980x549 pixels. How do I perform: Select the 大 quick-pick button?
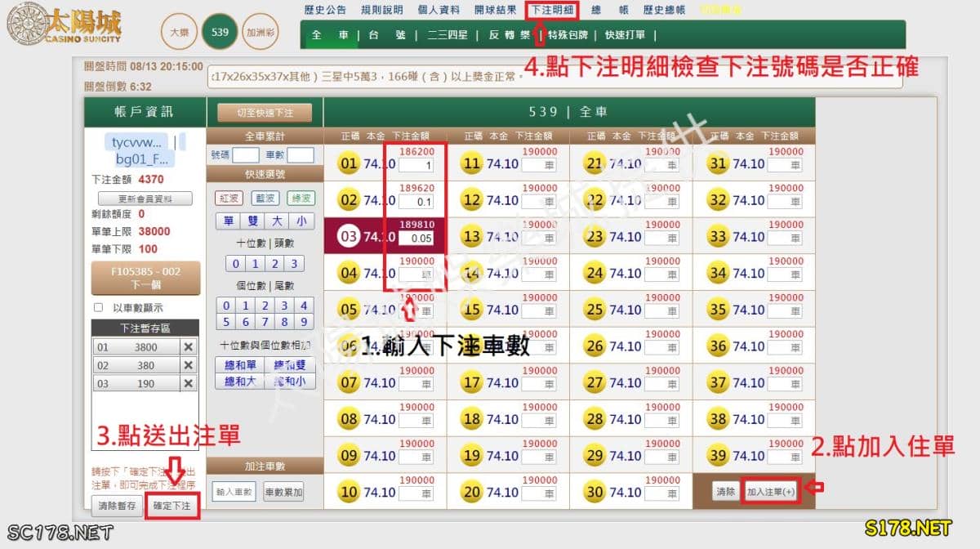pos(277,221)
